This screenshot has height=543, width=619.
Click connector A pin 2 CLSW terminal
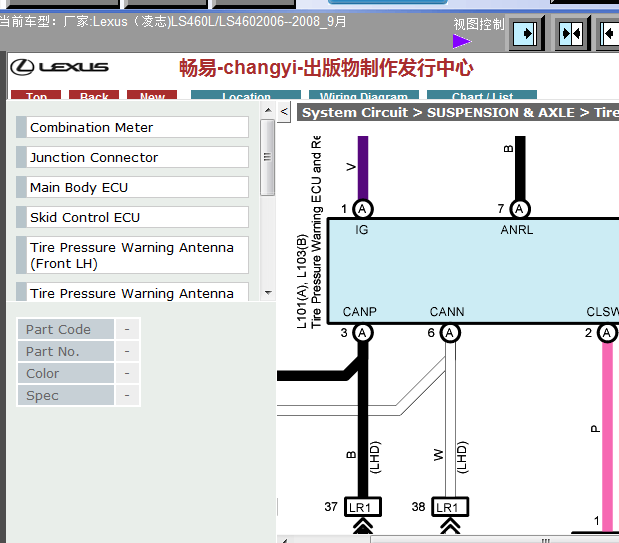tap(607, 333)
